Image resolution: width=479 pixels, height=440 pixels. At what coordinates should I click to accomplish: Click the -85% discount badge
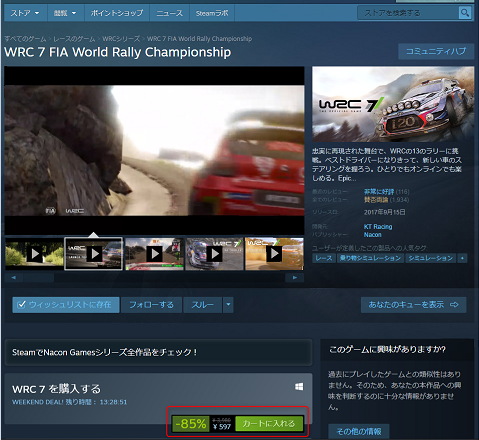click(191, 424)
